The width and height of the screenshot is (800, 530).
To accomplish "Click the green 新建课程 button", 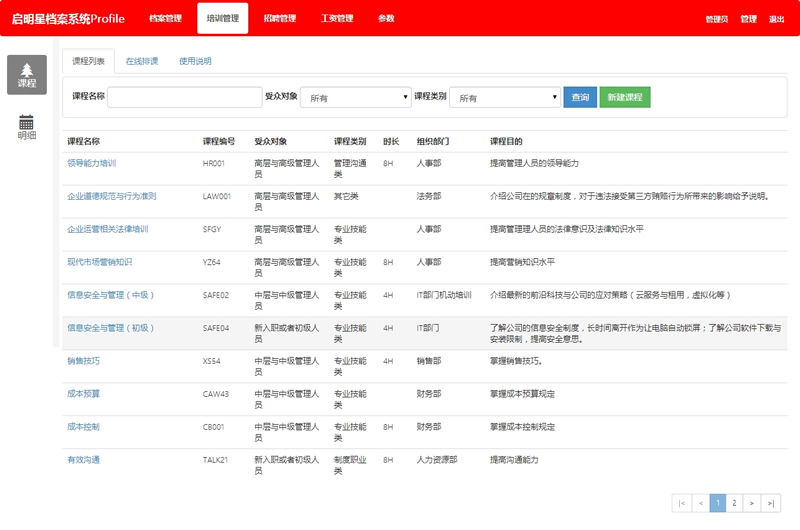I will 625,97.
